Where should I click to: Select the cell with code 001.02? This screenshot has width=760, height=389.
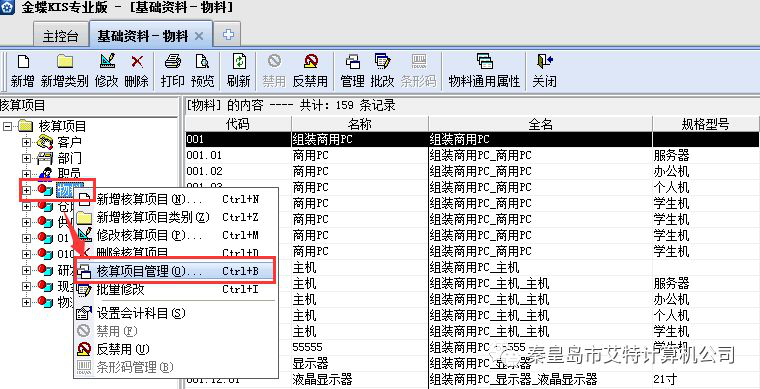click(238, 171)
